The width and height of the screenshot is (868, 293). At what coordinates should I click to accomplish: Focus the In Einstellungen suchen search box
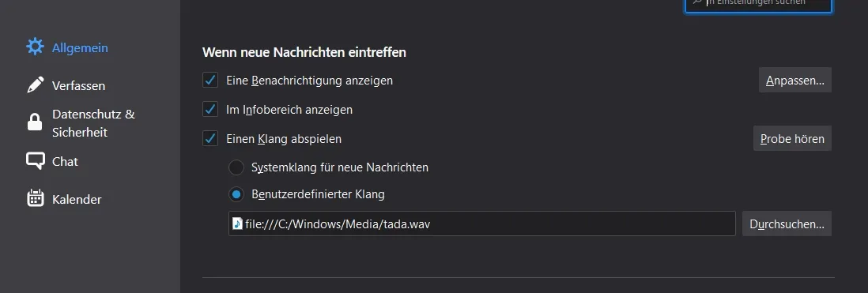pyautogui.click(x=758, y=5)
